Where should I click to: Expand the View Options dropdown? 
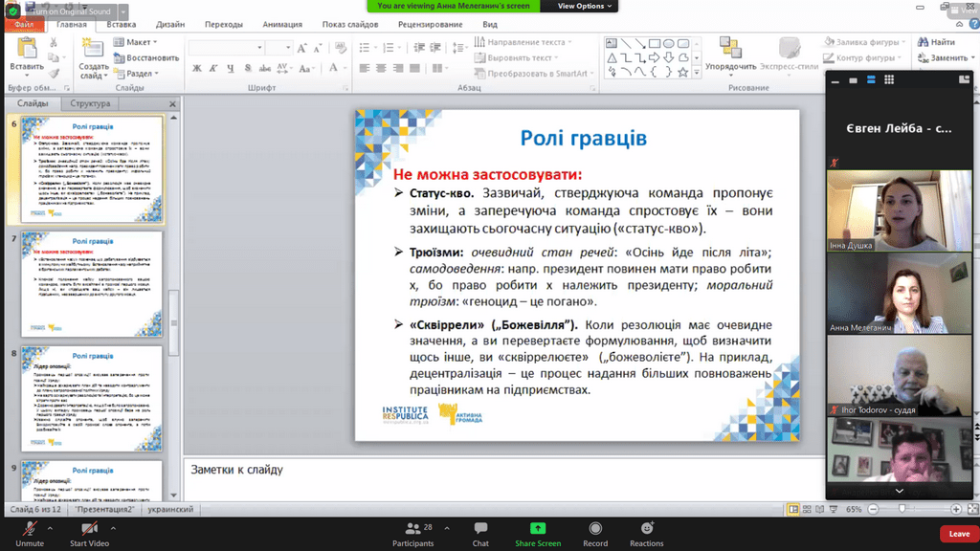pyautogui.click(x=581, y=6)
